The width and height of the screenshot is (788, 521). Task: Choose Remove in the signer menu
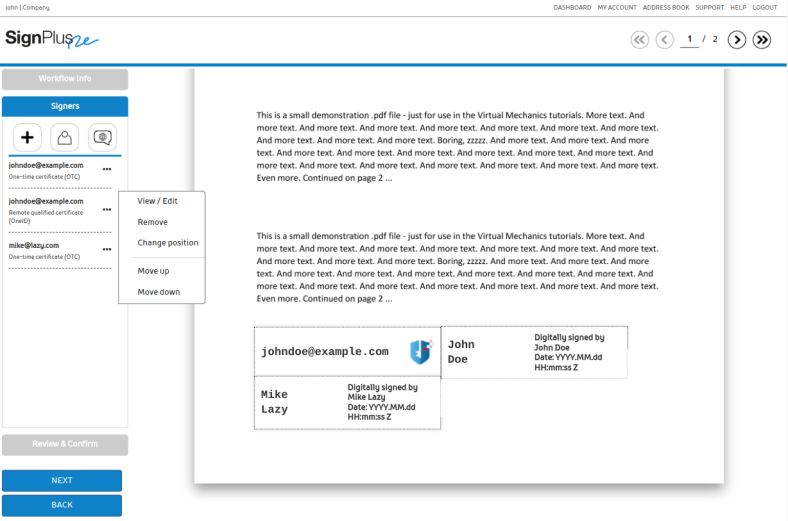pos(152,222)
